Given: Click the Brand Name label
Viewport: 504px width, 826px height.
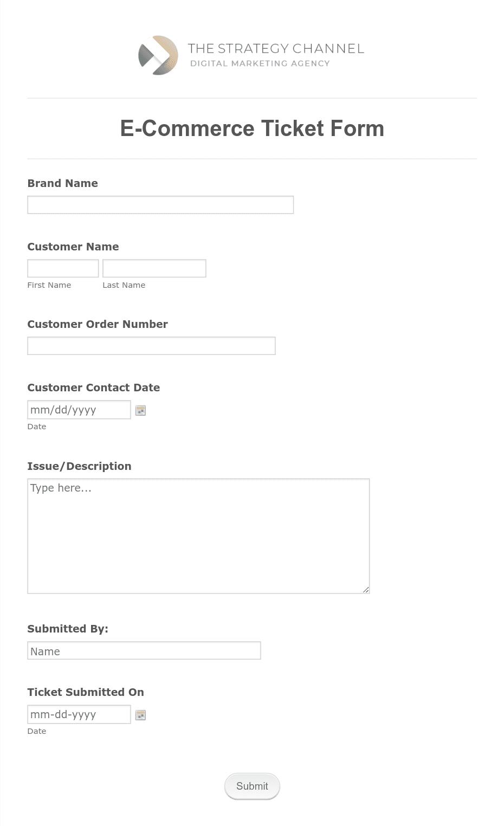Looking at the screenshot, I should point(63,183).
